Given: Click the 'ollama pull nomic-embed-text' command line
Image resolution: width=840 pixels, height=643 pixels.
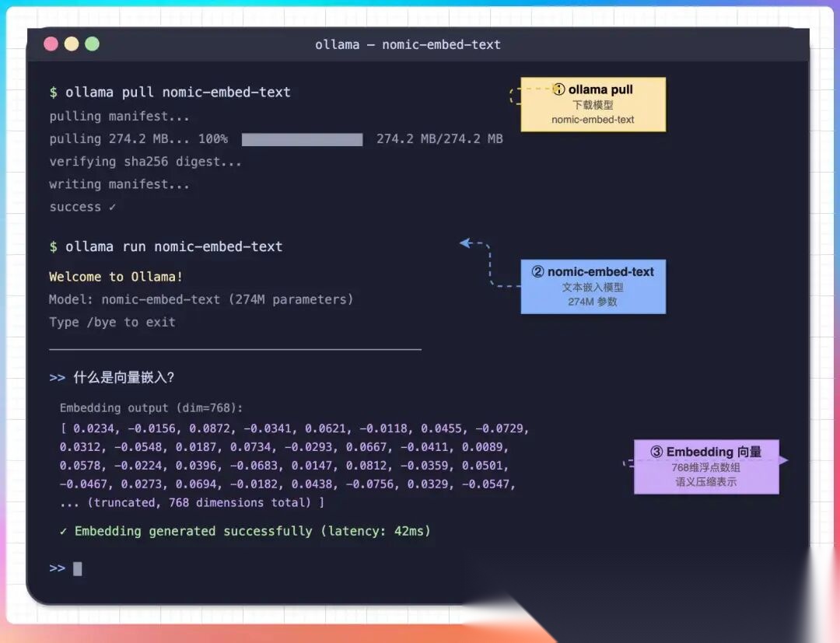Looking at the screenshot, I should [x=170, y=92].
